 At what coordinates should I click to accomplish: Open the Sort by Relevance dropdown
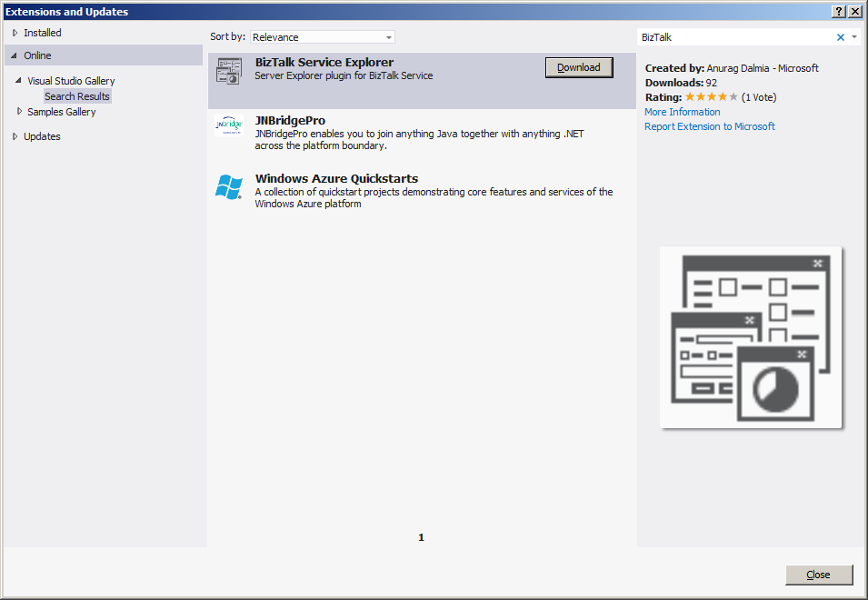[x=323, y=37]
